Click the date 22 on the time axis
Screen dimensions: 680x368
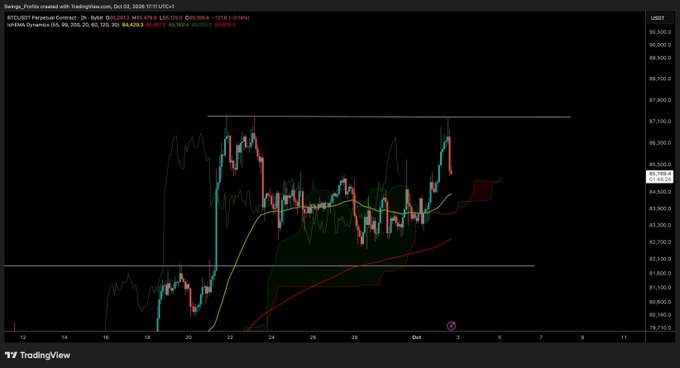tap(230, 337)
